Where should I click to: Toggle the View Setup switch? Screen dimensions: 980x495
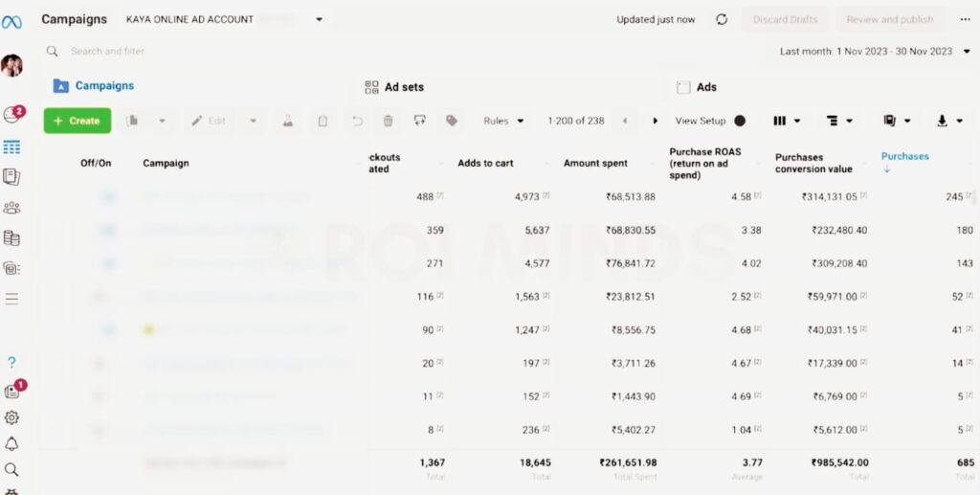739,121
